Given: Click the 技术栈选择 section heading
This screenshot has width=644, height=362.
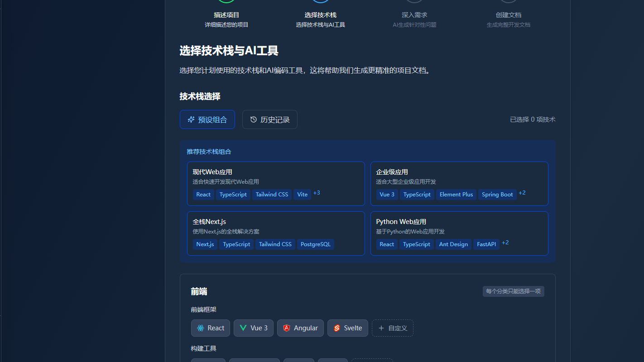Looking at the screenshot, I should pos(200,96).
